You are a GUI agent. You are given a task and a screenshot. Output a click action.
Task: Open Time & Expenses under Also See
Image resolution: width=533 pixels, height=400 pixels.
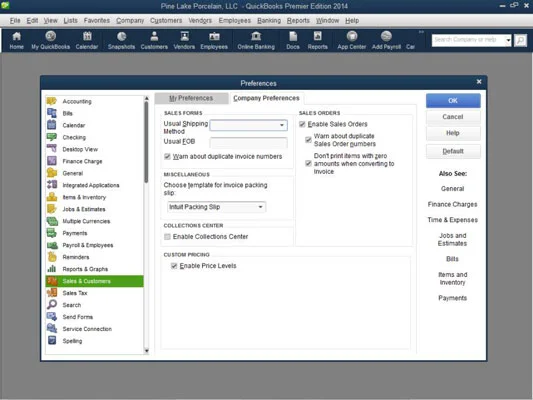point(452,220)
